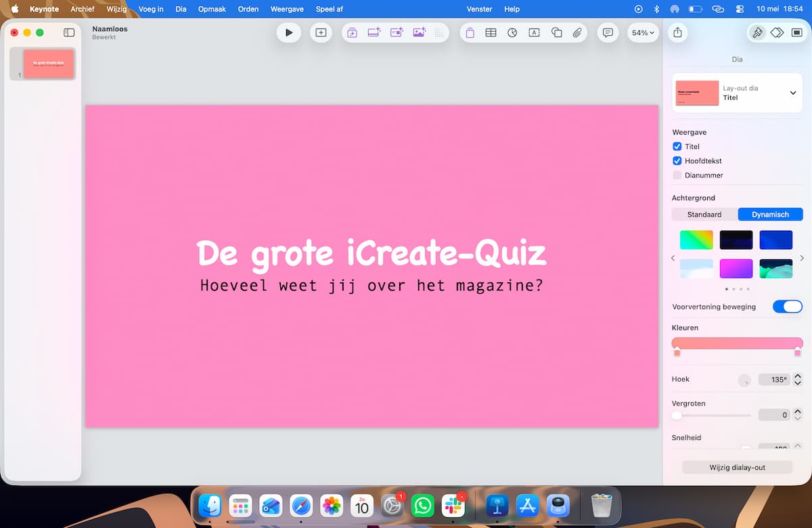Click the purple sparkle image icon in toolbar
Image resolution: width=812 pixels, height=528 pixels.
[x=419, y=32]
